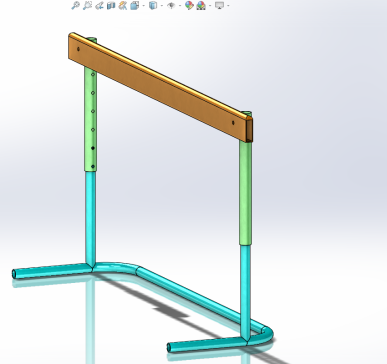Select the orange top crossbar of the hurdle

click(160, 87)
